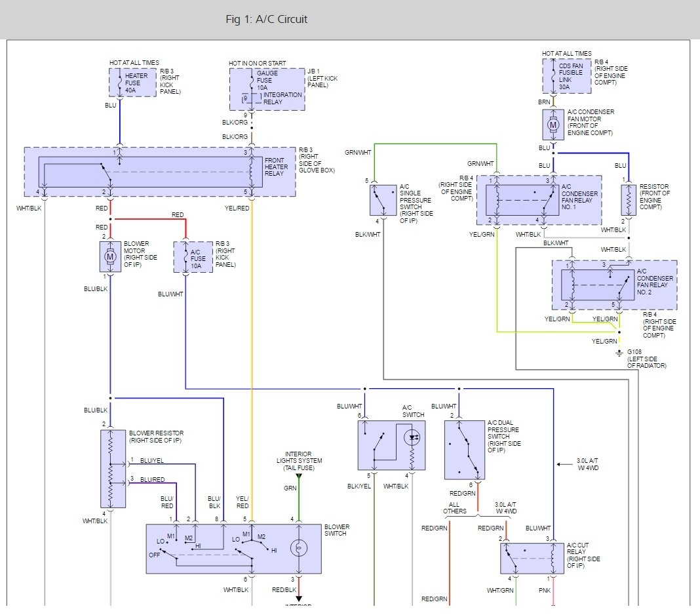Screen dimensions: 700x615
Task: Click the A/C dual pressure switch
Action: [464, 450]
